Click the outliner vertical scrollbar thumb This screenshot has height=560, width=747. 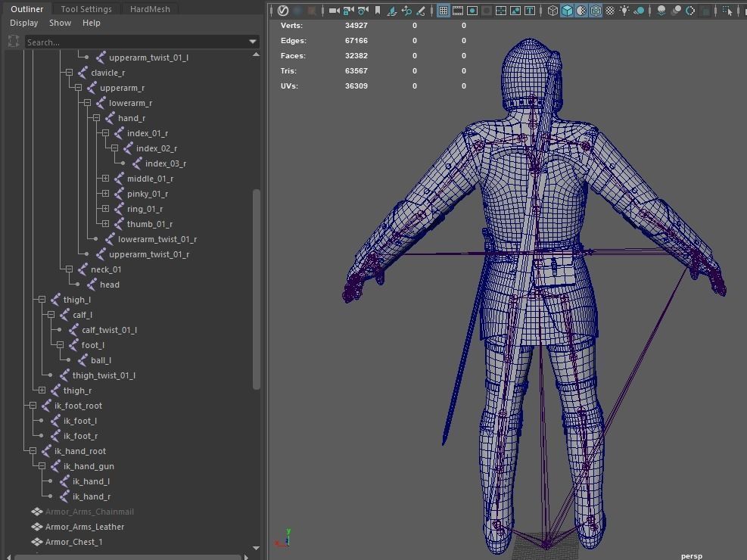tap(257, 290)
